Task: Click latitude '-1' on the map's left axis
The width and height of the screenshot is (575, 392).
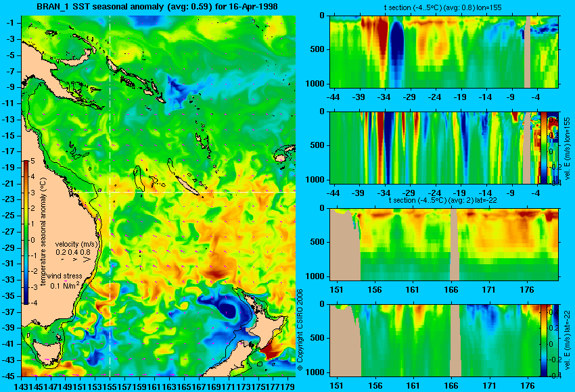Action: pos(11,23)
